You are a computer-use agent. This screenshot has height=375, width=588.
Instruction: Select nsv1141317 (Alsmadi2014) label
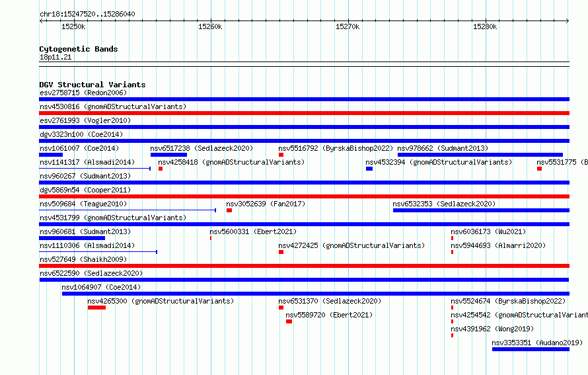pos(87,162)
